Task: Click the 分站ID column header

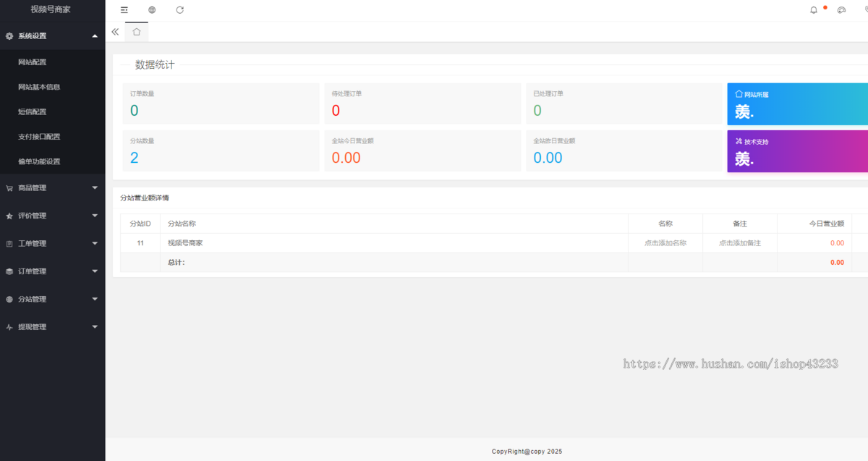Action: [x=140, y=224]
